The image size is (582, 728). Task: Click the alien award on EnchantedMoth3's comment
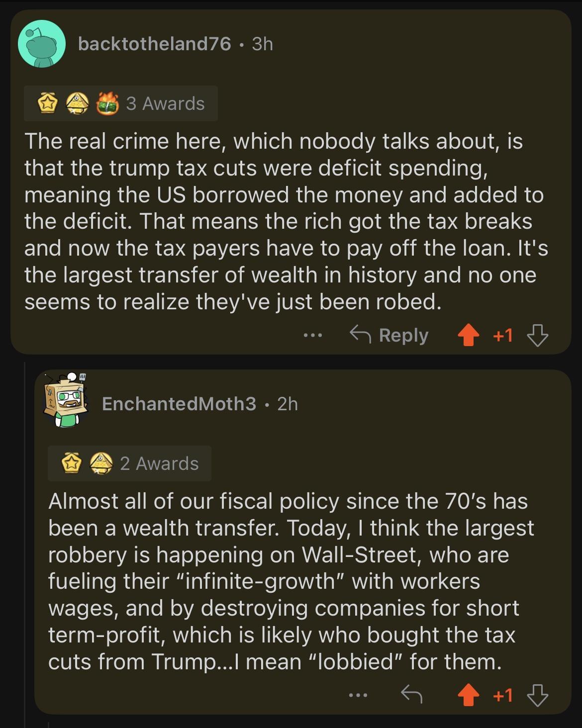(x=100, y=463)
